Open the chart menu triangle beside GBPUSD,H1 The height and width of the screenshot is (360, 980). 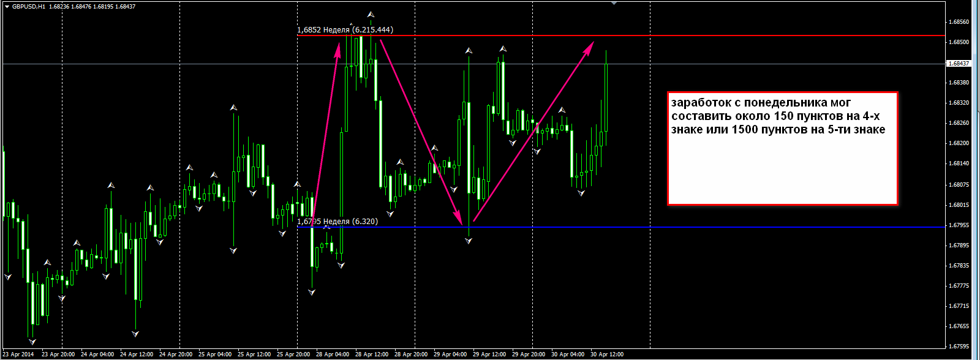7,6
